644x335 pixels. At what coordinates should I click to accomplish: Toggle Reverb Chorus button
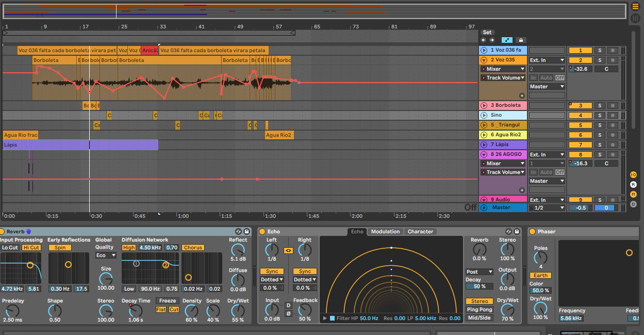pos(193,248)
